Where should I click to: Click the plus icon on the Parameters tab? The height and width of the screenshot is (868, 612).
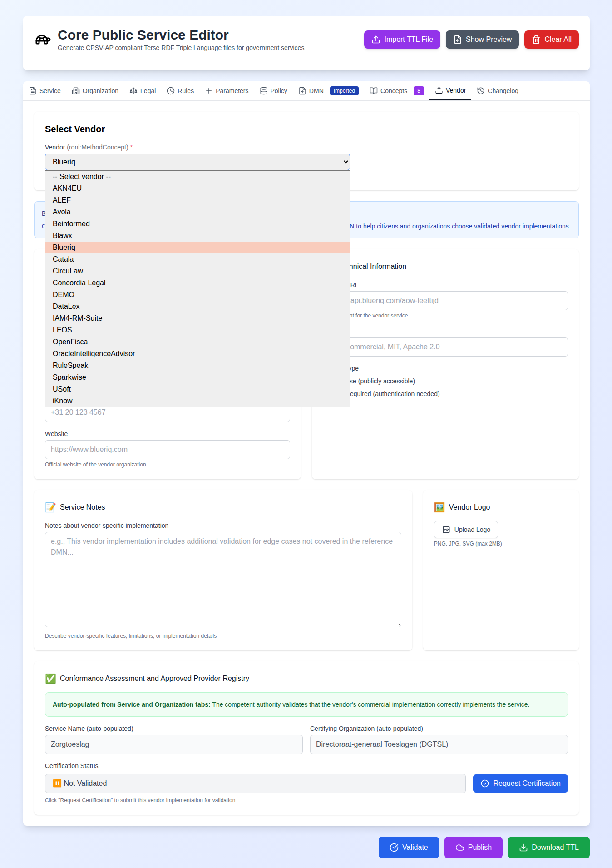pyautogui.click(x=209, y=91)
